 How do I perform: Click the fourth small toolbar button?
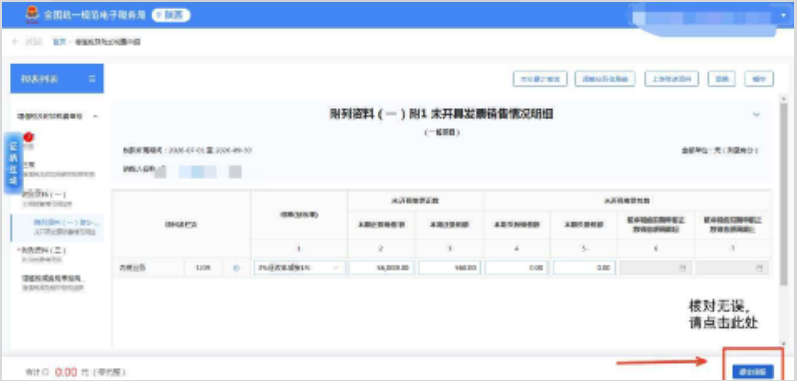tap(722, 79)
